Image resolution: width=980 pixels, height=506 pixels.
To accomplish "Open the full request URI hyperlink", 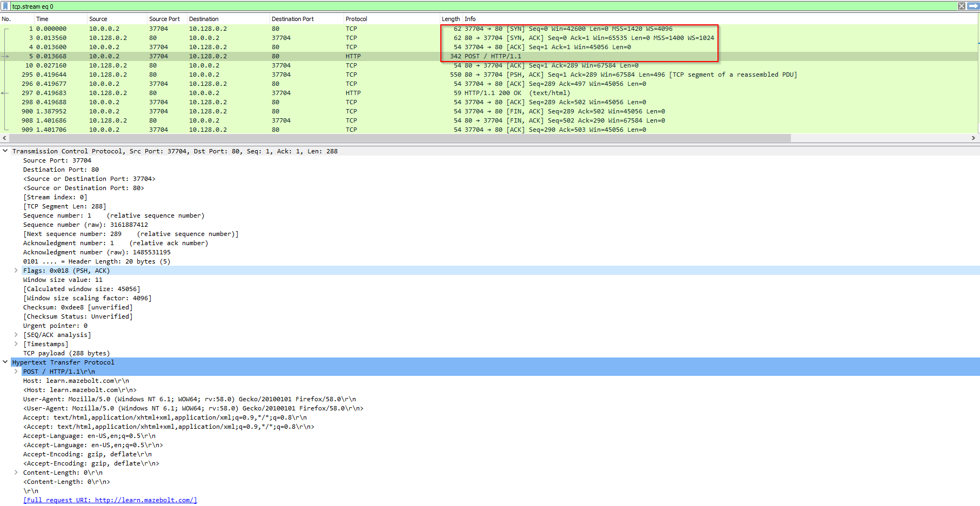I will tap(110, 500).
